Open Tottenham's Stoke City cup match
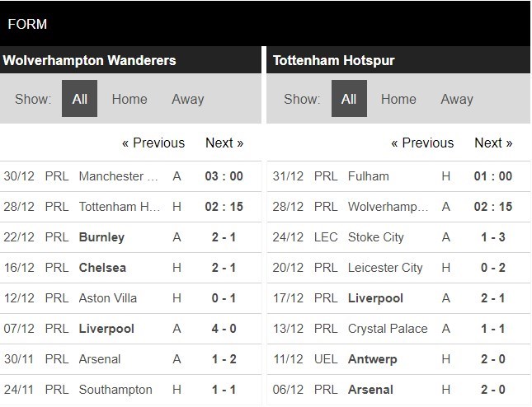The width and height of the screenshot is (532, 407). (376, 237)
